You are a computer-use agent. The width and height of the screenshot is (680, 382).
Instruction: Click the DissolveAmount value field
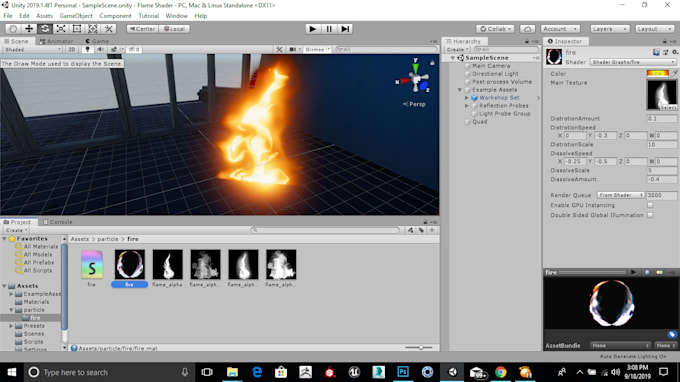661,179
